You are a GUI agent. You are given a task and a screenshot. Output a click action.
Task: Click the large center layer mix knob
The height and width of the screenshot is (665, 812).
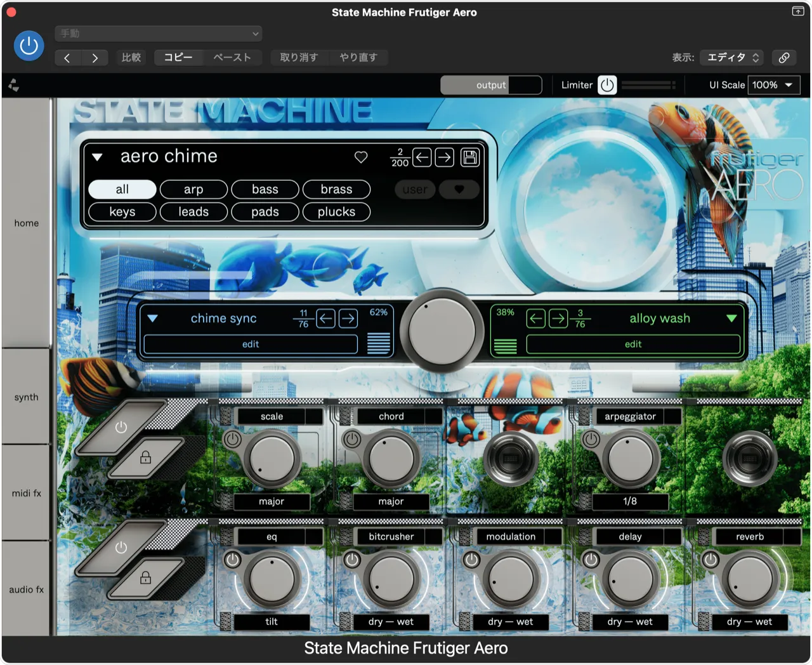[x=442, y=330]
